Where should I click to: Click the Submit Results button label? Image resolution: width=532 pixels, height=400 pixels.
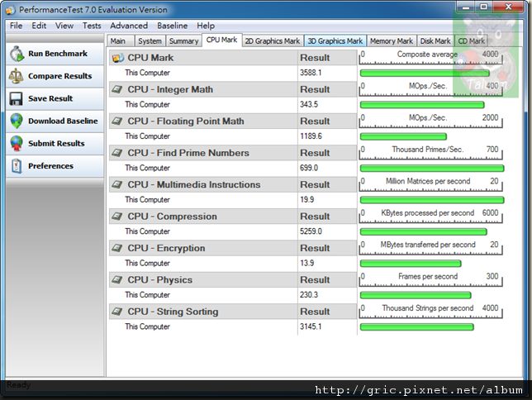pos(56,143)
